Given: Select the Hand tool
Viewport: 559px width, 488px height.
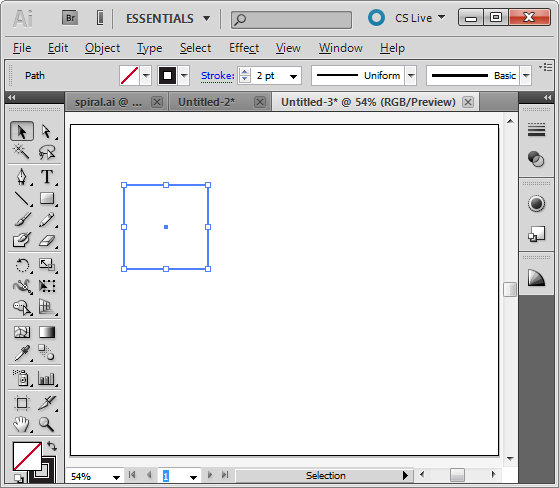Looking at the screenshot, I should pos(21,424).
